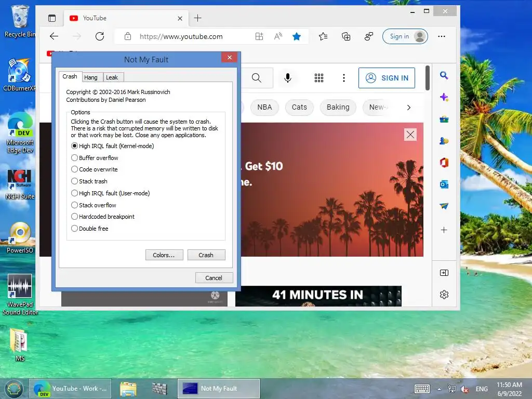Image resolution: width=532 pixels, height=399 pixels.
Task: Click YouTube SIGN IN button
Action: [387, 78]
